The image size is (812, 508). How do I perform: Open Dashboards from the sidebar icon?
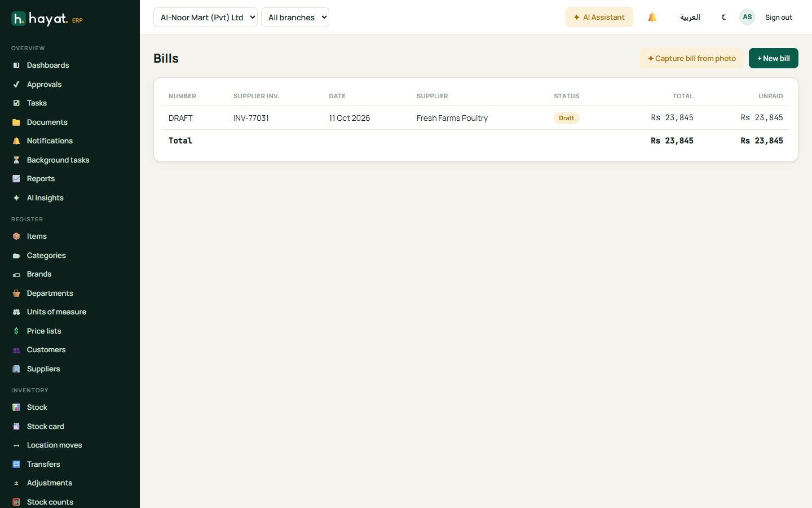pyautogui.click(x=16, y=65)
